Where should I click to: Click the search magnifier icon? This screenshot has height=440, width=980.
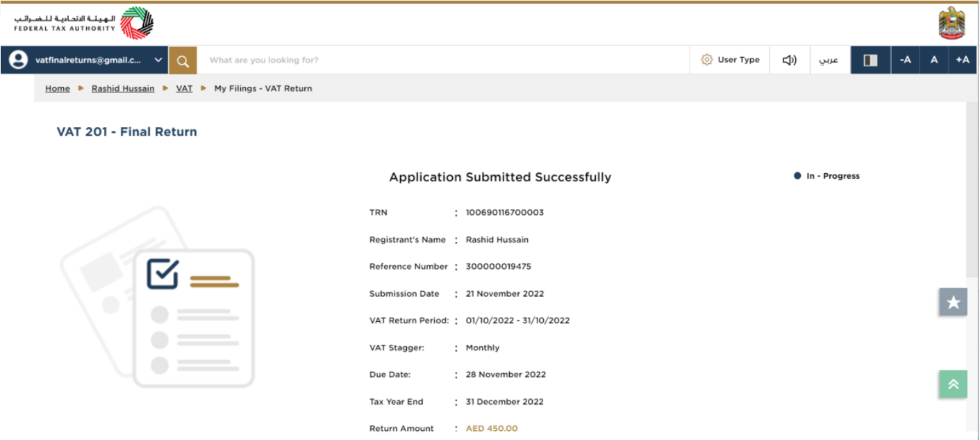(183, 60)
